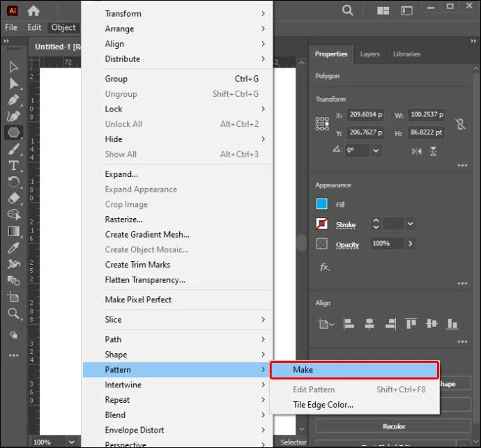
Task: Select a reference point in the grid
Action: [322, 124]
